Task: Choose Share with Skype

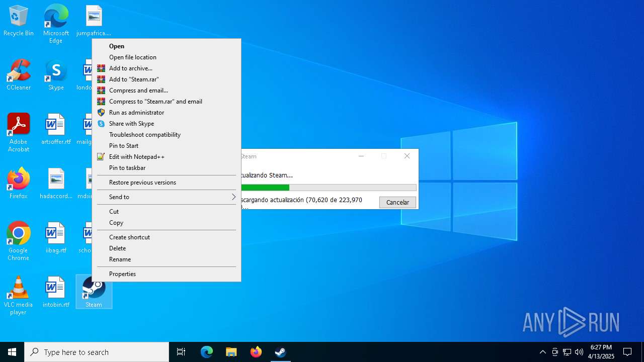Action: point(167,124)
